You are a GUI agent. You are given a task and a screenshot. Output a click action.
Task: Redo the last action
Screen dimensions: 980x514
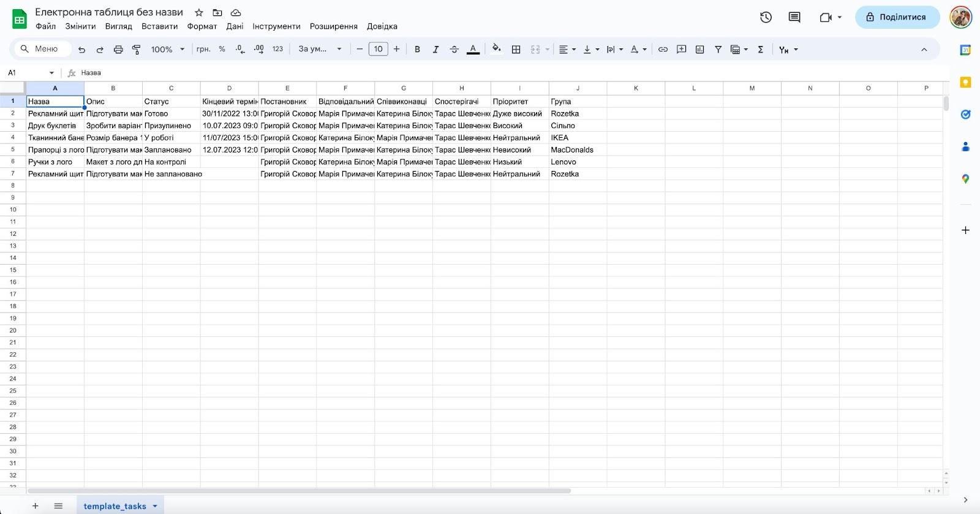[100, 50]
